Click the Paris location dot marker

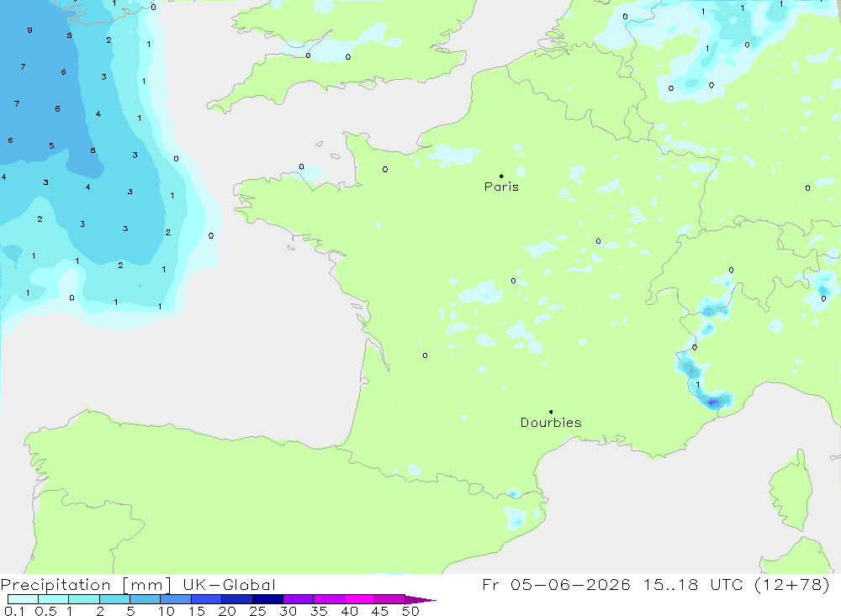click(501, 176)
